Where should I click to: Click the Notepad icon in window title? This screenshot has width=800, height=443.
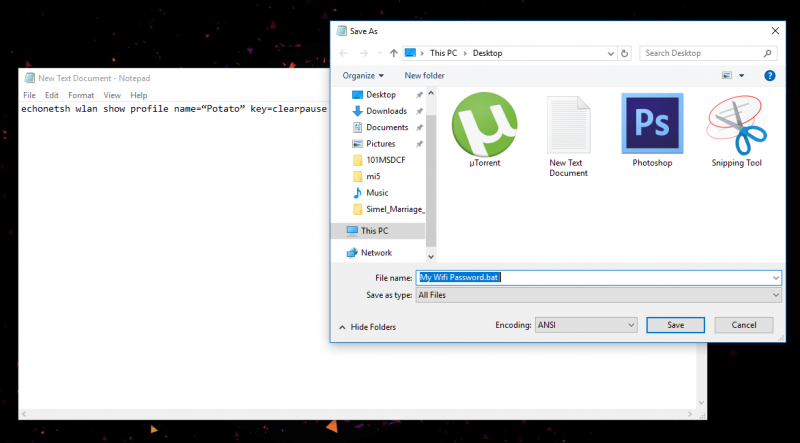pos(30,78)
